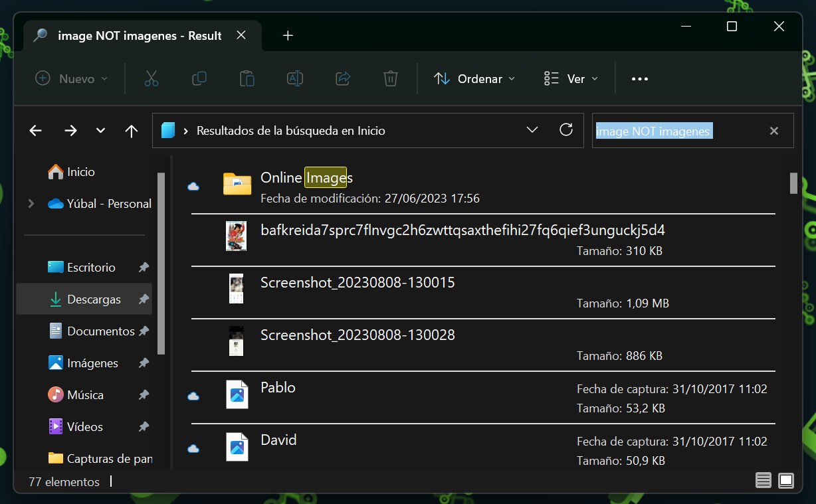Image resolution: width=816 pixels, height=504 pixels.
Task: Open the address bar history chevron
Action: coord(532,130)
